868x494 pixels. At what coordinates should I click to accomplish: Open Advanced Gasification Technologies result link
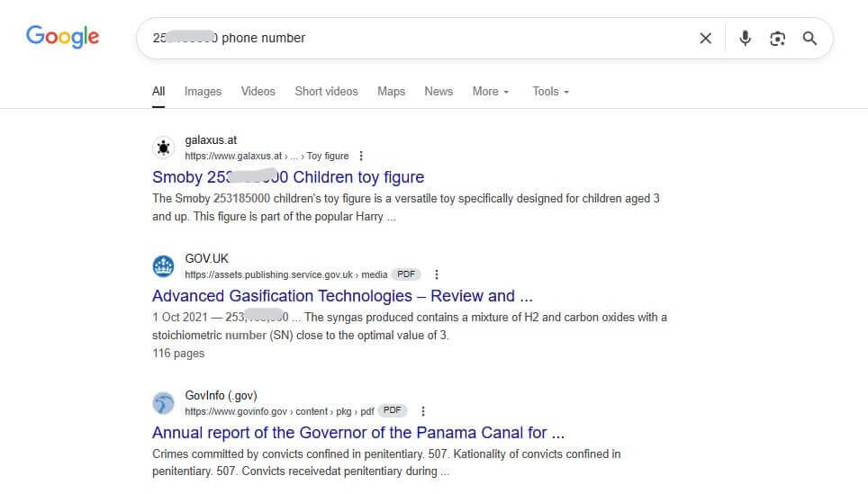point(342,296)
